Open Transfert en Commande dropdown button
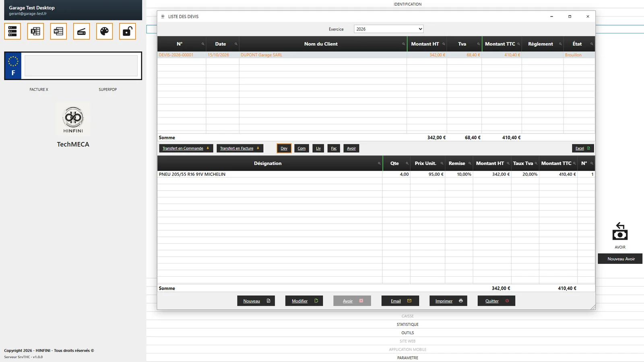Viewport: 644px width, 362px height. click(x=186, y=148)
